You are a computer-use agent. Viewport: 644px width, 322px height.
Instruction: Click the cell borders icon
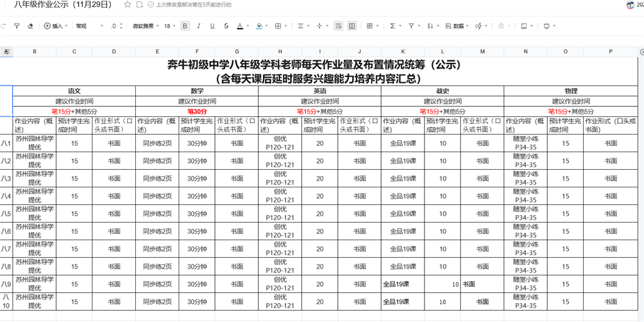click(x=278, y=26)
